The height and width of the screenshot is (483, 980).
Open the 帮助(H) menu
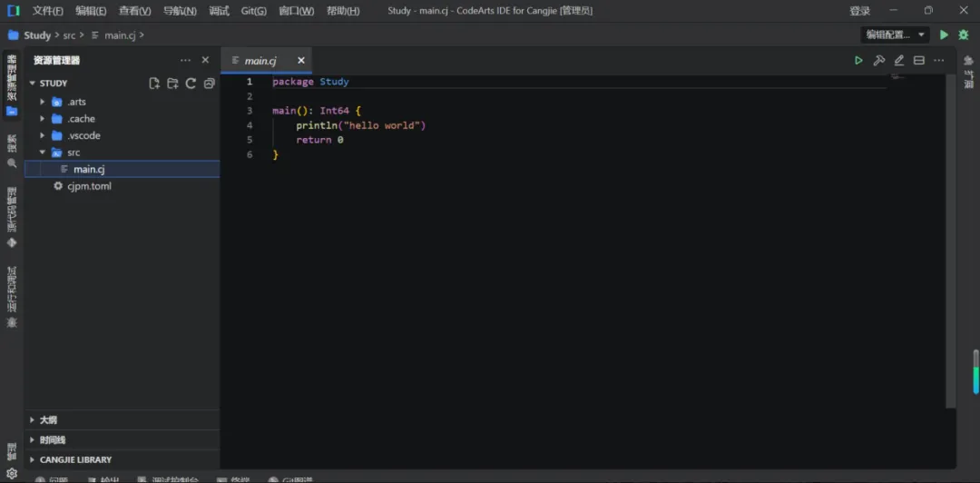(342, 11)
